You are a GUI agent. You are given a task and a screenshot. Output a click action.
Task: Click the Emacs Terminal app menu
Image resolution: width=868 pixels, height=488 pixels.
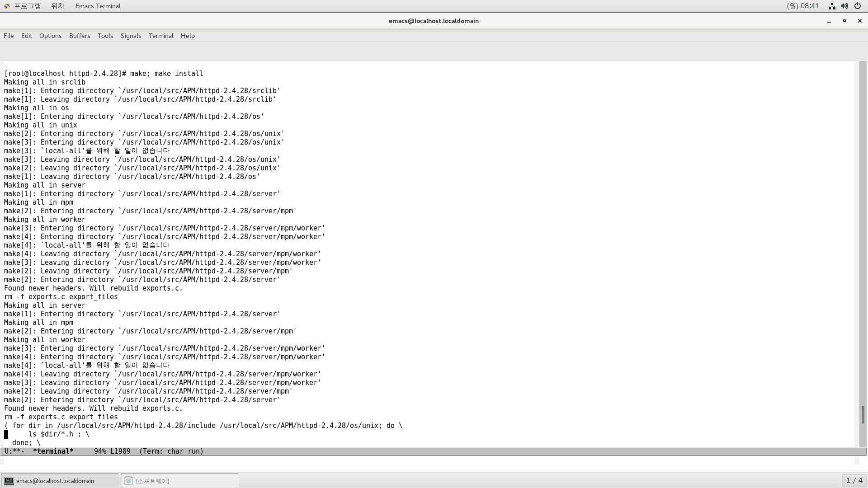point(98,6)
